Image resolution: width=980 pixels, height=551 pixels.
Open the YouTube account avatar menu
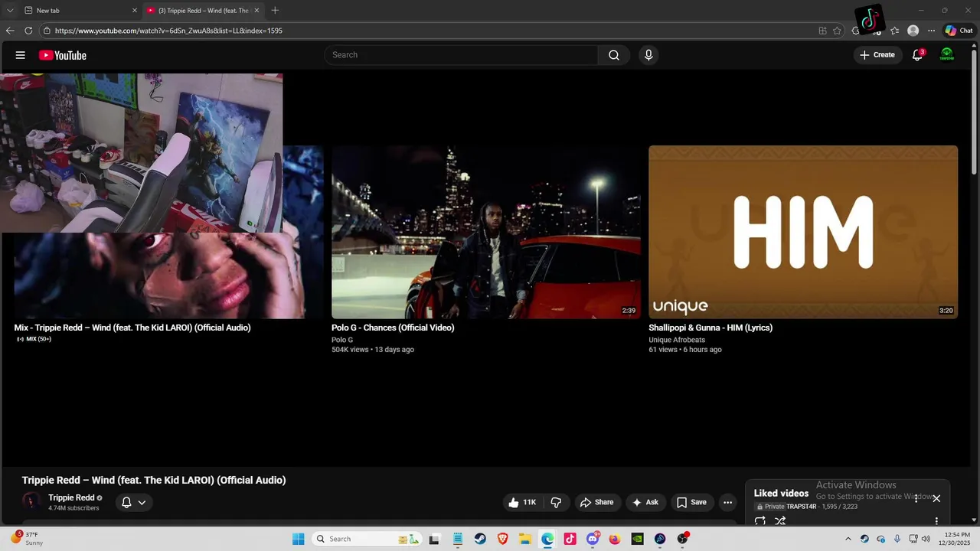click(x=947, y=55)
